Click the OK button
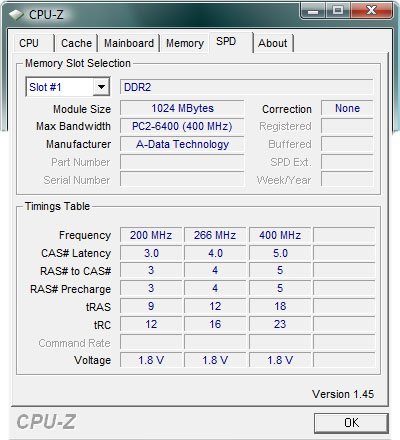 click(x=351, y=423)
